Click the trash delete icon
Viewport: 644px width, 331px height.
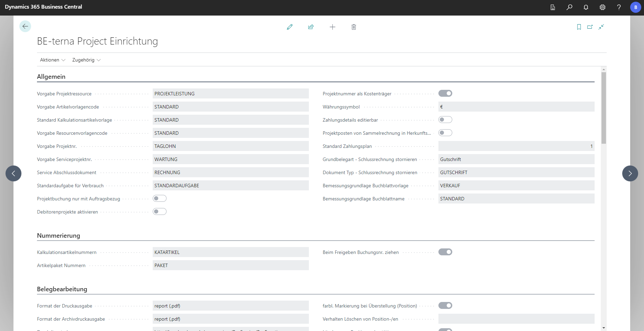(x=354, y=27)
